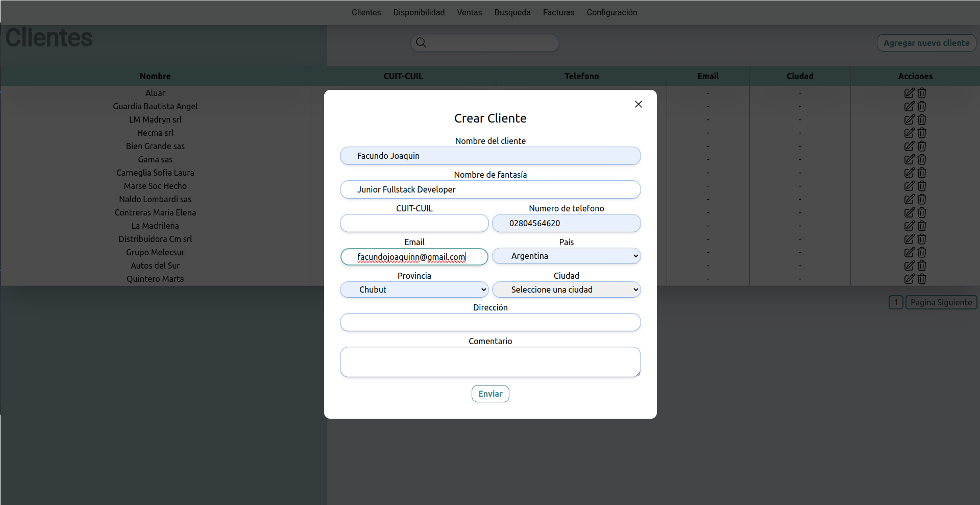Edit the Autos del Sur client
The image size is (980, 505).
909,266
